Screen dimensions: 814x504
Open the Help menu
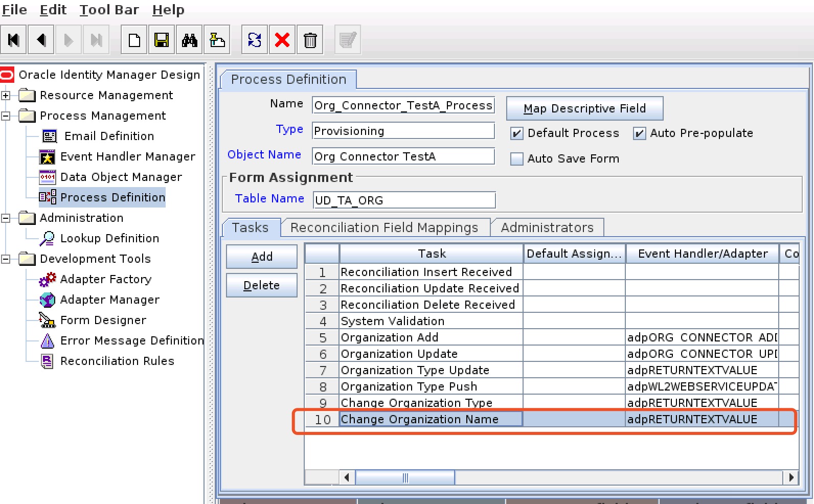tap(168, 10)
